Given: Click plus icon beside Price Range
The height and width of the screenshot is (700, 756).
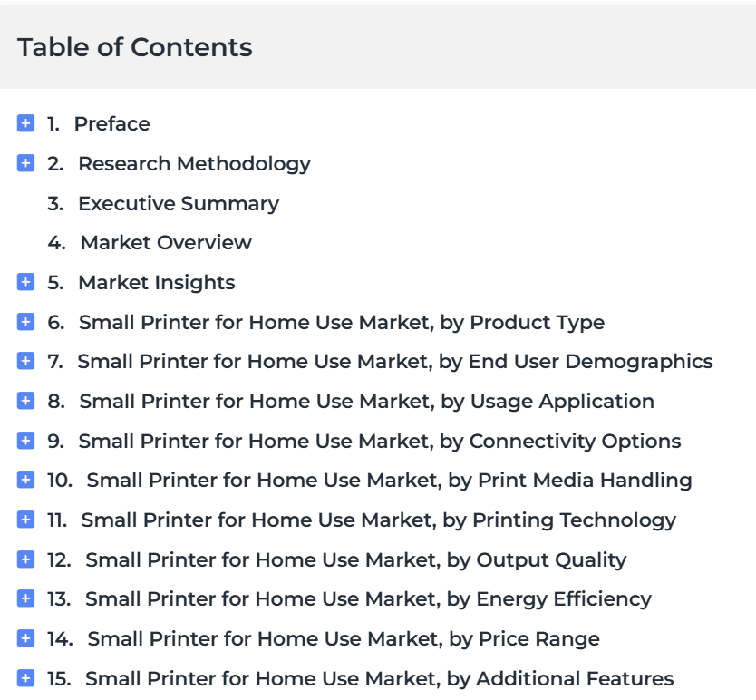Looking at the screenshot, I should tap(25, 638).
